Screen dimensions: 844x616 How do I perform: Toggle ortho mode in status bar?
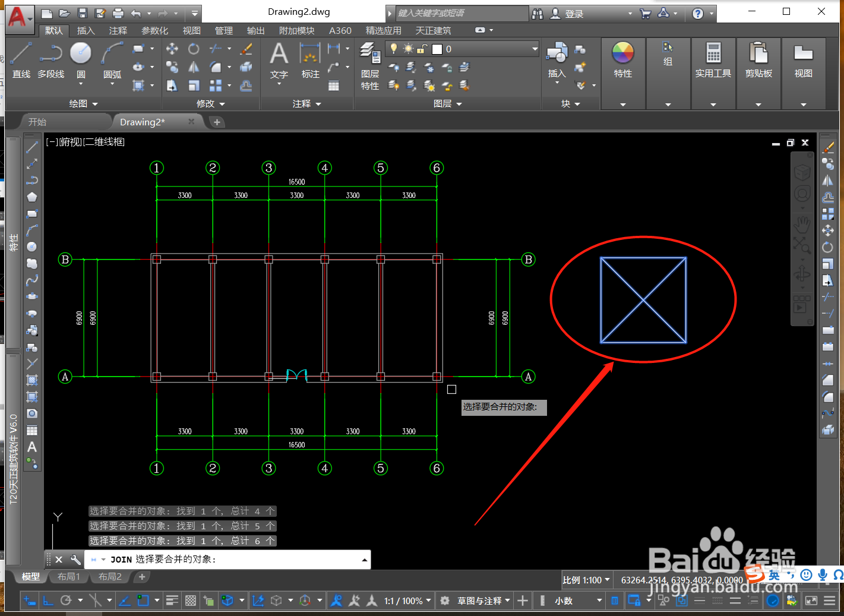pyautogui.click(x=48, y=601)
